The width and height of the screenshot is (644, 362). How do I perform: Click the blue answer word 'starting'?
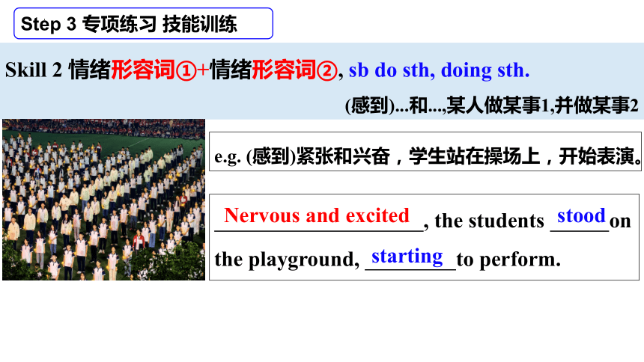[407, 257]
